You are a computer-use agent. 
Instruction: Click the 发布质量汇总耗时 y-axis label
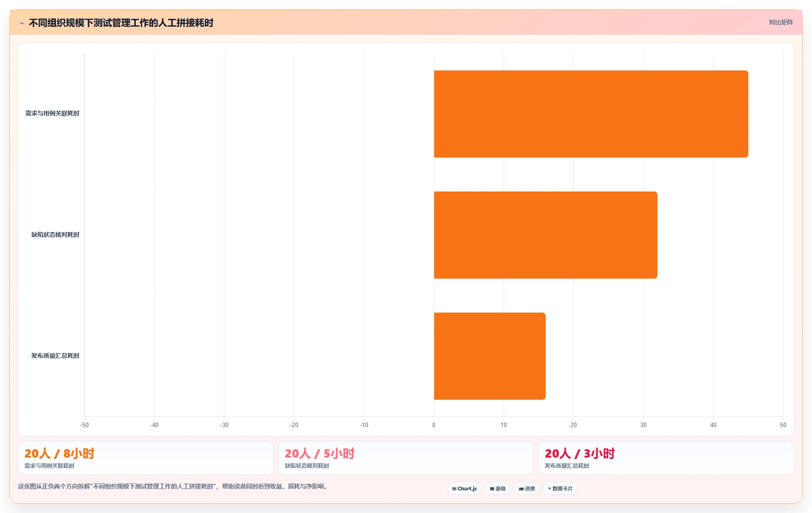click(55, 356)
